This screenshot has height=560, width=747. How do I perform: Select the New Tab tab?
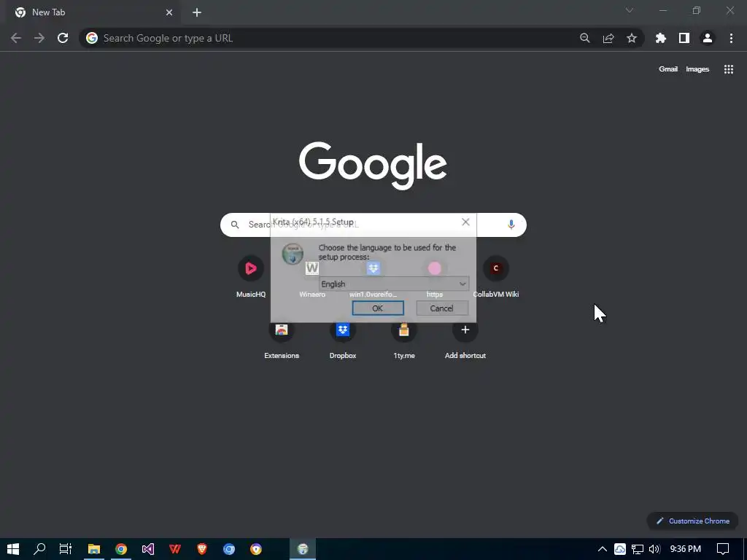[93, 12]
